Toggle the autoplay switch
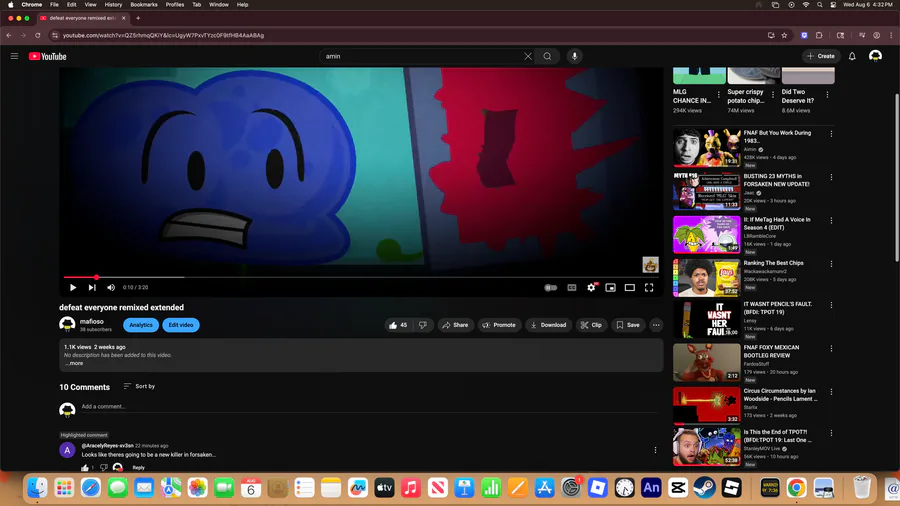Screen dimensions: 900x506 coord(550,287)
